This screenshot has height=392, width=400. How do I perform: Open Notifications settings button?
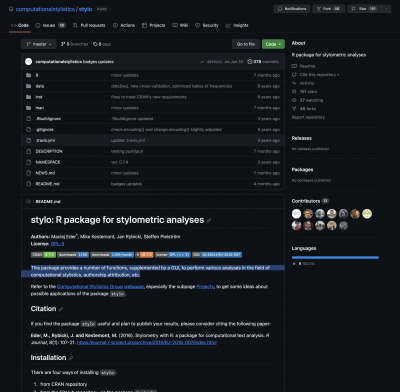[x=292, y=9]
